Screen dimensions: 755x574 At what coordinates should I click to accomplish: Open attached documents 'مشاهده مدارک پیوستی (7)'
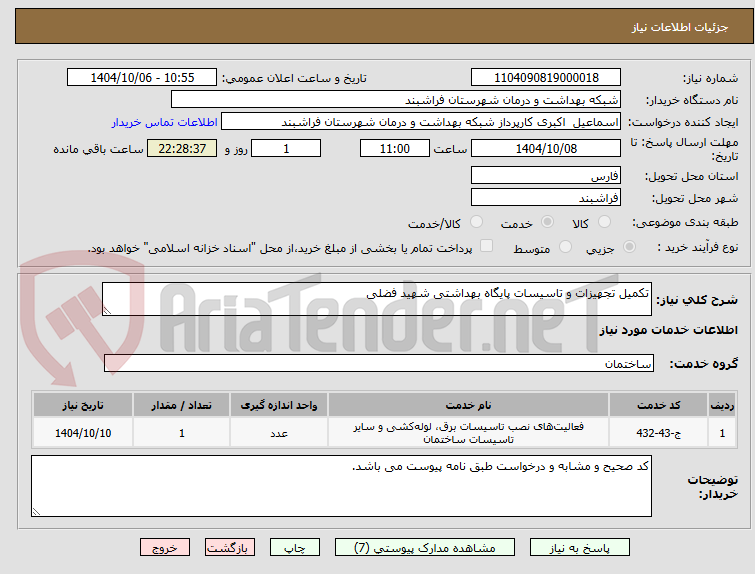point(425,548)
